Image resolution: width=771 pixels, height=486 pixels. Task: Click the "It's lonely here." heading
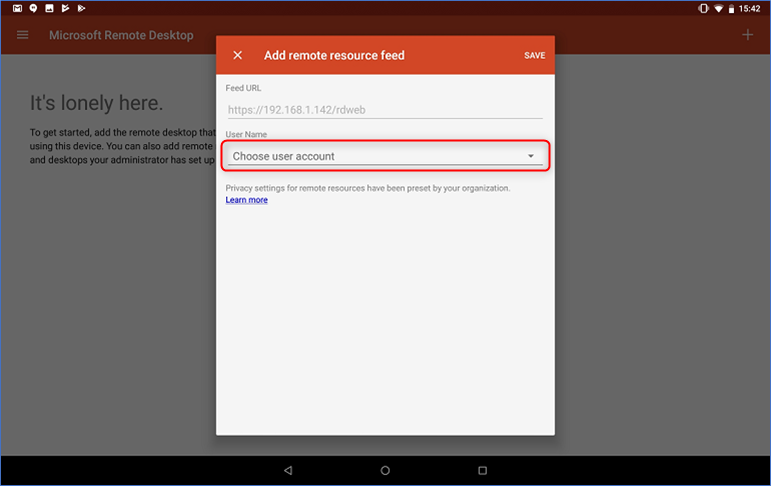(96, 103)
